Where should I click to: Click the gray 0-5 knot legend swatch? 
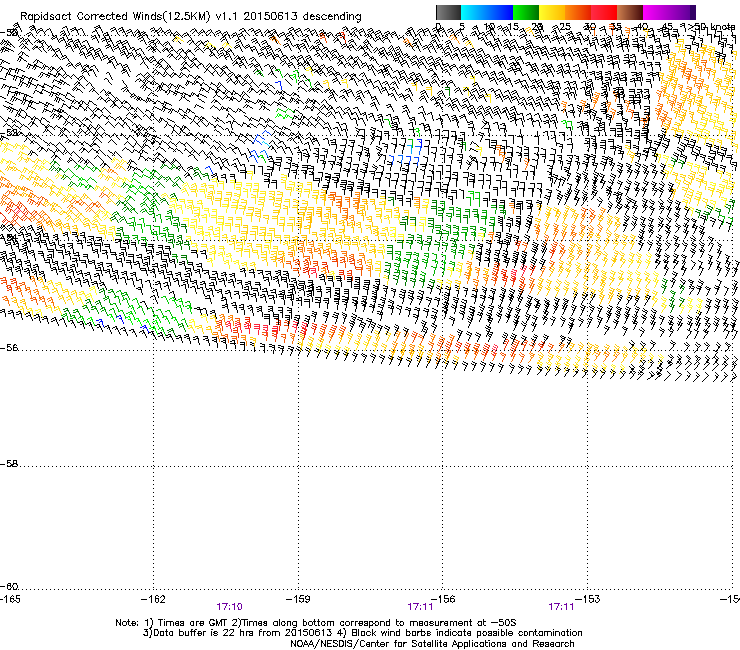448,12
